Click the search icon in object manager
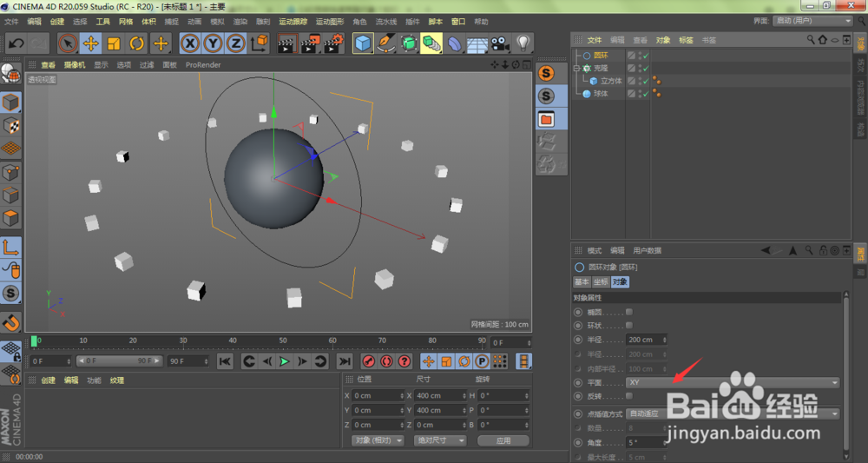This screenshot has height=463, width=868. 811,40
